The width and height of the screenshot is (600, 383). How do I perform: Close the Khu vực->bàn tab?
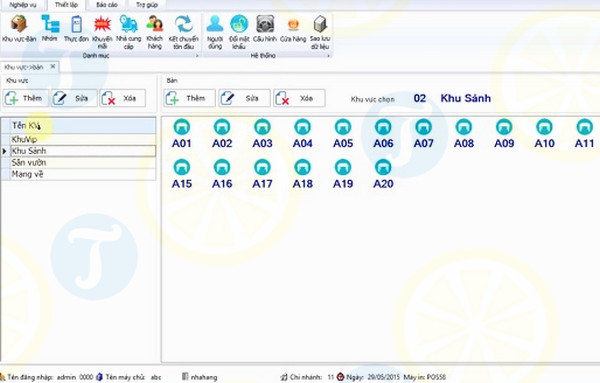click(53, 67)
